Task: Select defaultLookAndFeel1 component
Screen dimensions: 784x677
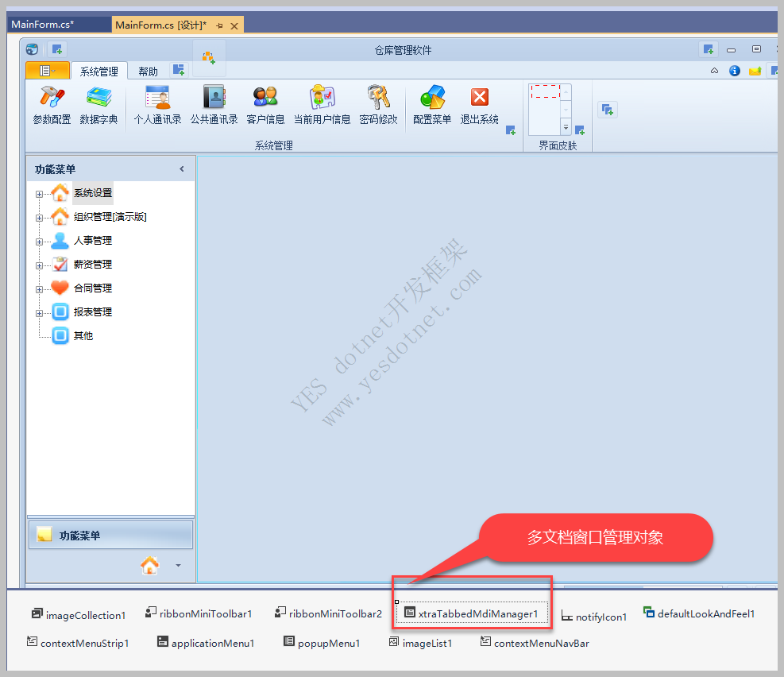Action: pyautogui.click(x=699, y=613)
